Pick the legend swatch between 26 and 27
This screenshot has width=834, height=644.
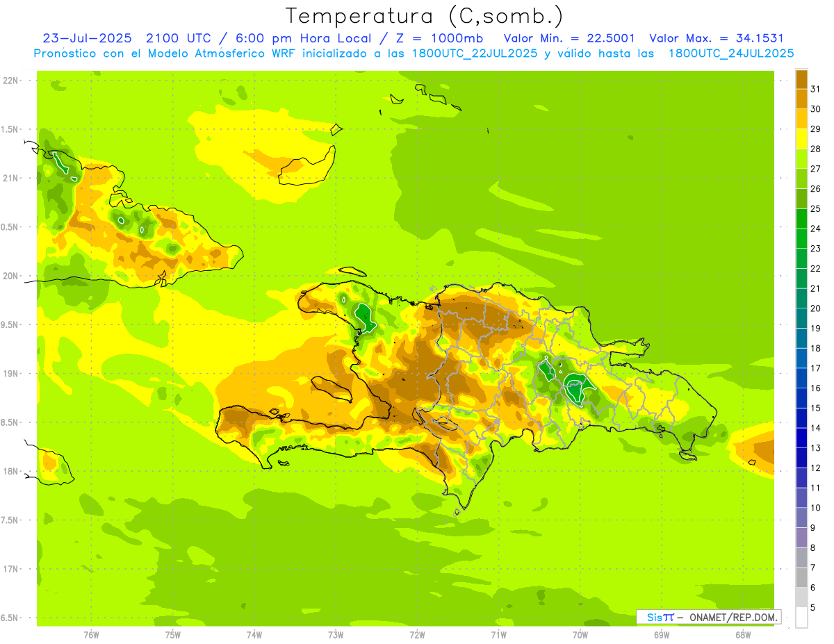(801, 179)
